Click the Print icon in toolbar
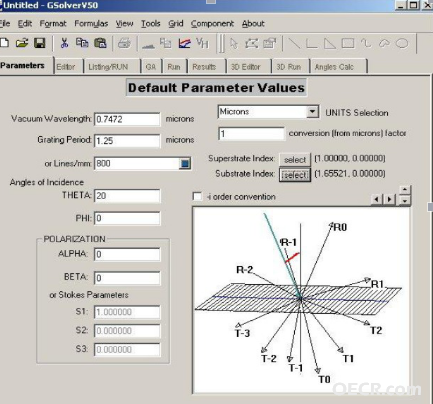433x404 pixels. 125,43
